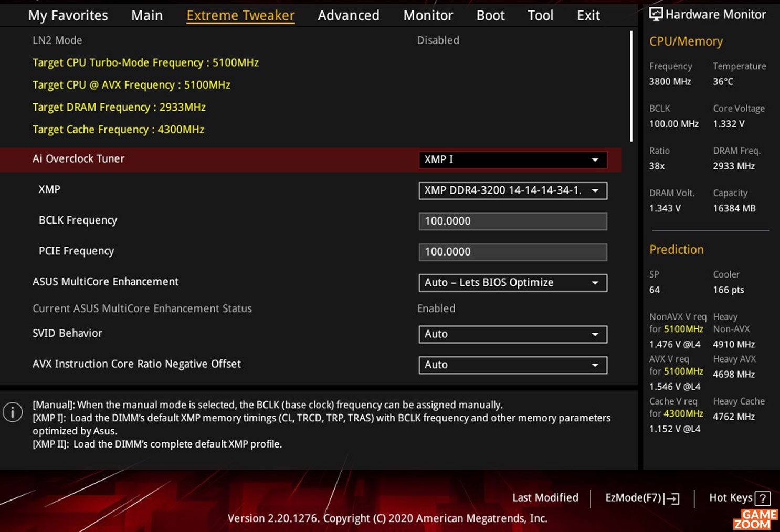780x532 pixels.
Task: Click the PCIE Frequency input field
Action: click(x=513, y=252)
